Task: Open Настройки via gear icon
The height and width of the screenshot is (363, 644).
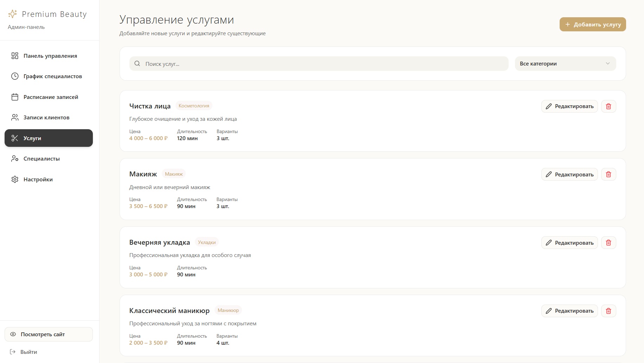Action: 15,179
